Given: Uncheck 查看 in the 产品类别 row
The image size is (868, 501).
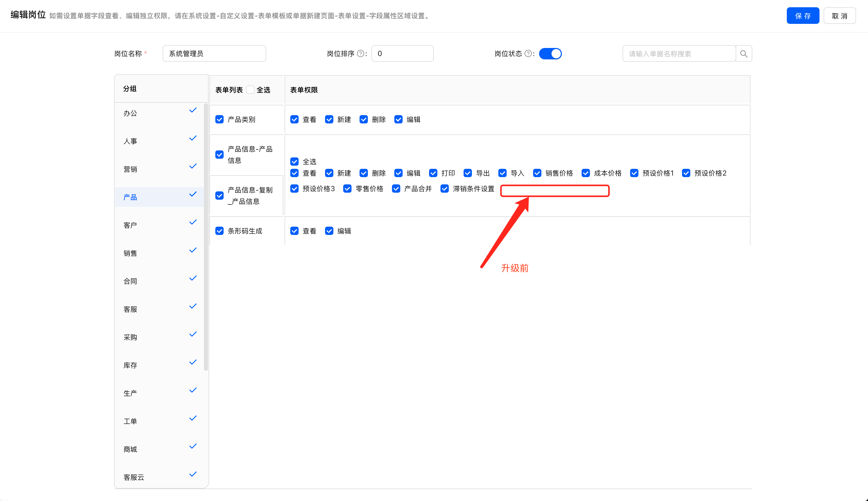Looking at the screenshot, I should tap(294, 119).
